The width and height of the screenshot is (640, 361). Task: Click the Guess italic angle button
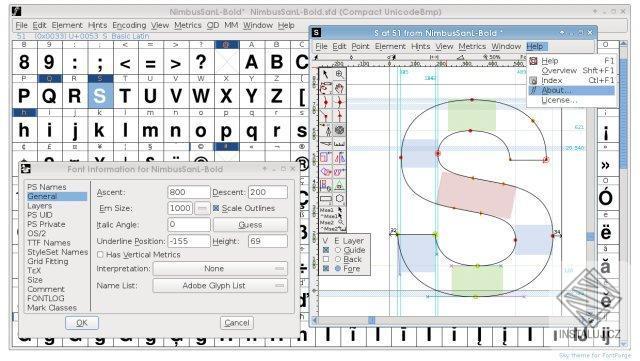coord(250,225)
